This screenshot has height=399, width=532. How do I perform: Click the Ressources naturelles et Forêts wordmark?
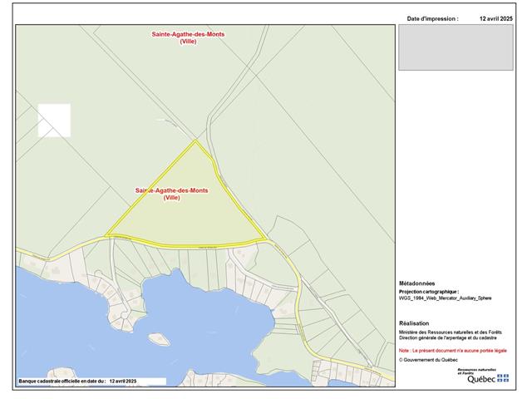click(x=477, y=371)
